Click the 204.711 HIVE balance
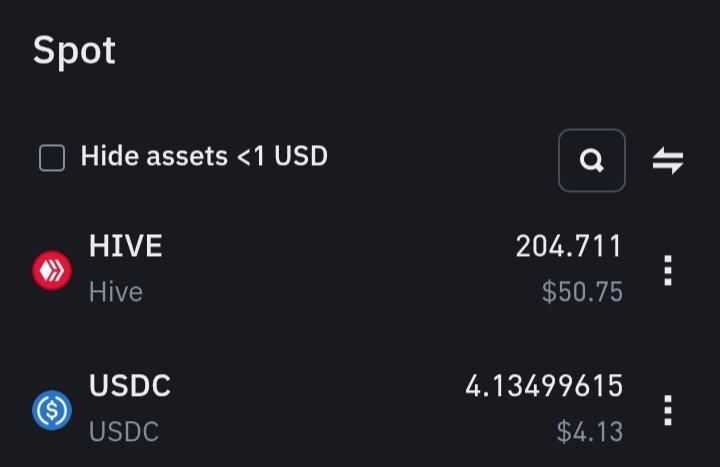 click(569, 246)
